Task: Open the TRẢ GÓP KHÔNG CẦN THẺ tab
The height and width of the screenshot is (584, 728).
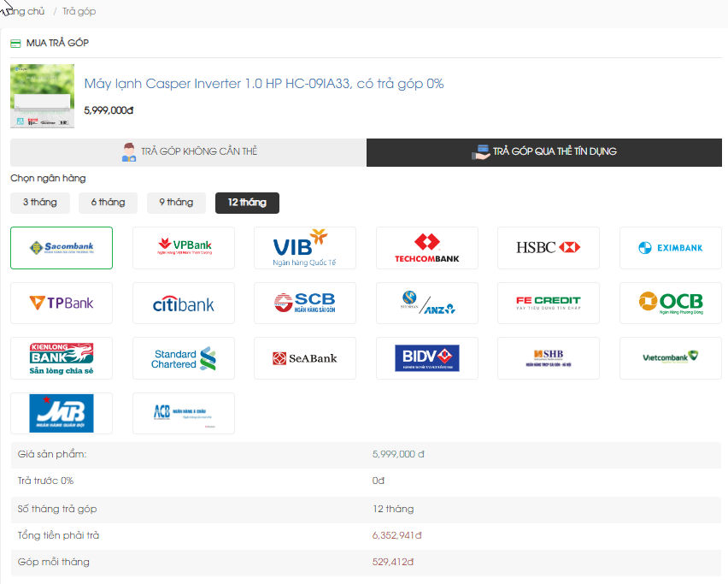Action: pos(188,152)
